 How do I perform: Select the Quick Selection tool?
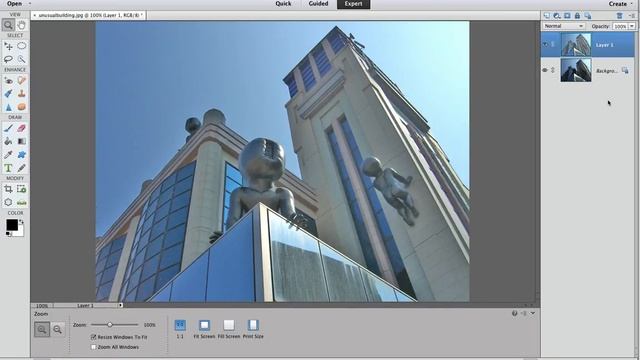(x=22, y=59)
